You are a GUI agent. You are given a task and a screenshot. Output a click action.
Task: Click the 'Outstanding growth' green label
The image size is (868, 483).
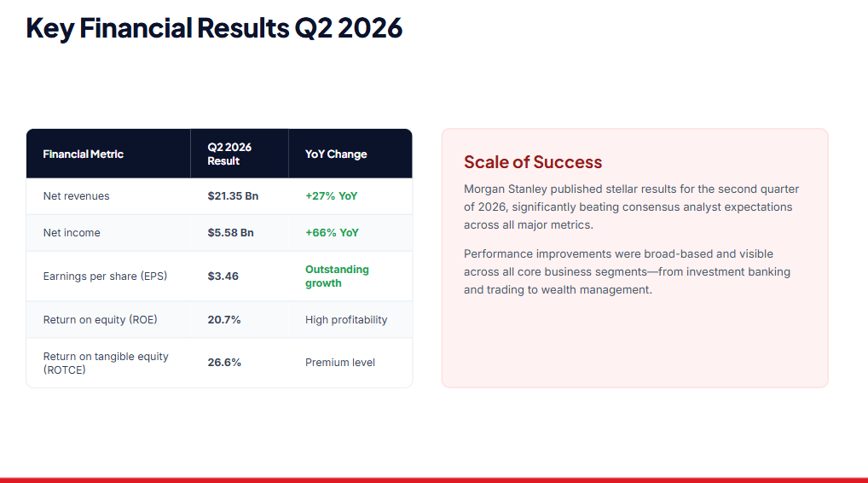pyautogui.click(x=337, y=276)
